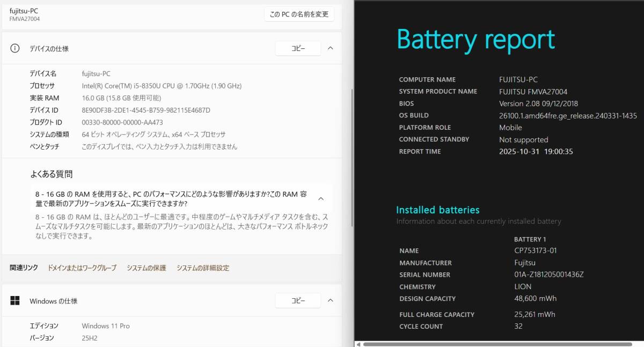
Task: Click the FAQ heading よくある質問
Action: coord(52,174)
